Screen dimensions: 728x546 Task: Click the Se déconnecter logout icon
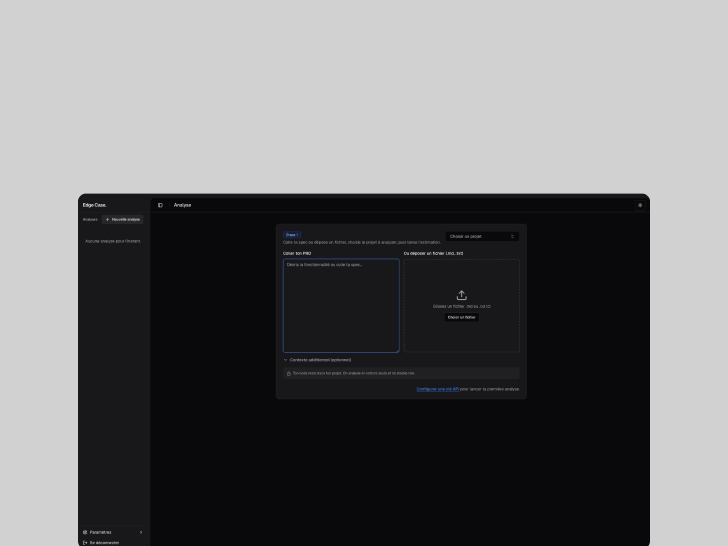[85, 543]
